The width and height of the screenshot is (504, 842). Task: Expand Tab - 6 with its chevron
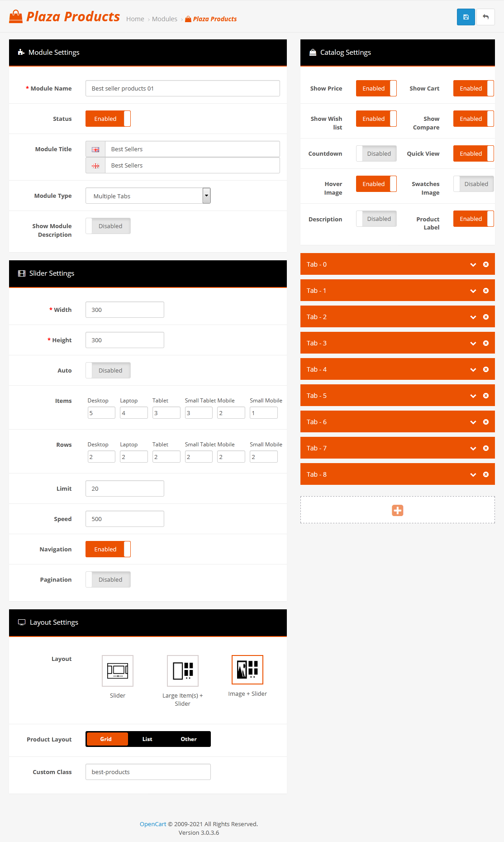[473, 422]
